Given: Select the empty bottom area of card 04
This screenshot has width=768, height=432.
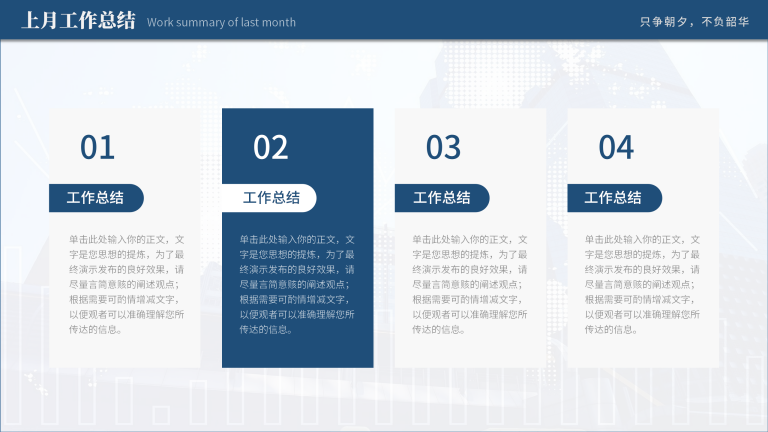Looking at the screenshot, I should [x=643, y=352].
